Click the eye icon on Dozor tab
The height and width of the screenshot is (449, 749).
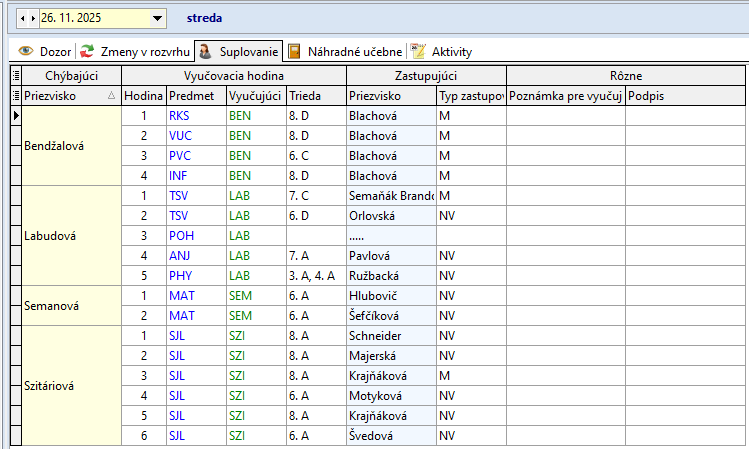click(x=26, y=51)
